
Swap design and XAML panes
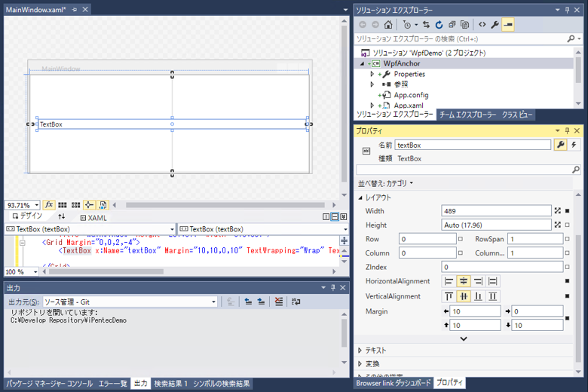pyautogui.click(x=62, y=217)
